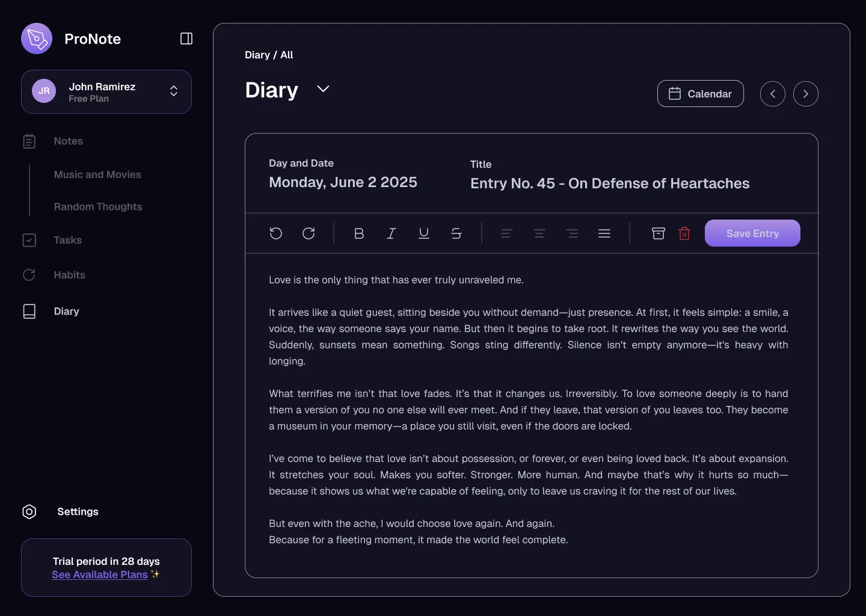Click the Tasks checkbox icon
The image size is (866, 616).
(x=29, y=240)
